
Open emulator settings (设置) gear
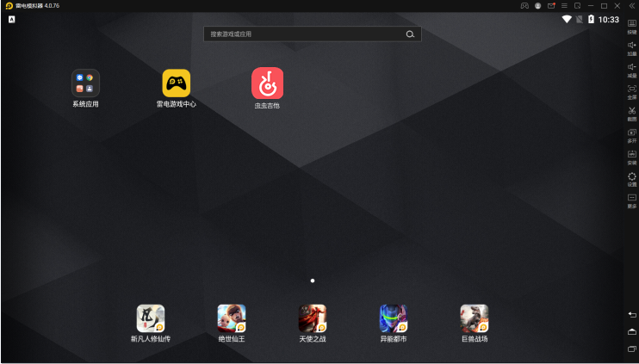click(631, 177)
